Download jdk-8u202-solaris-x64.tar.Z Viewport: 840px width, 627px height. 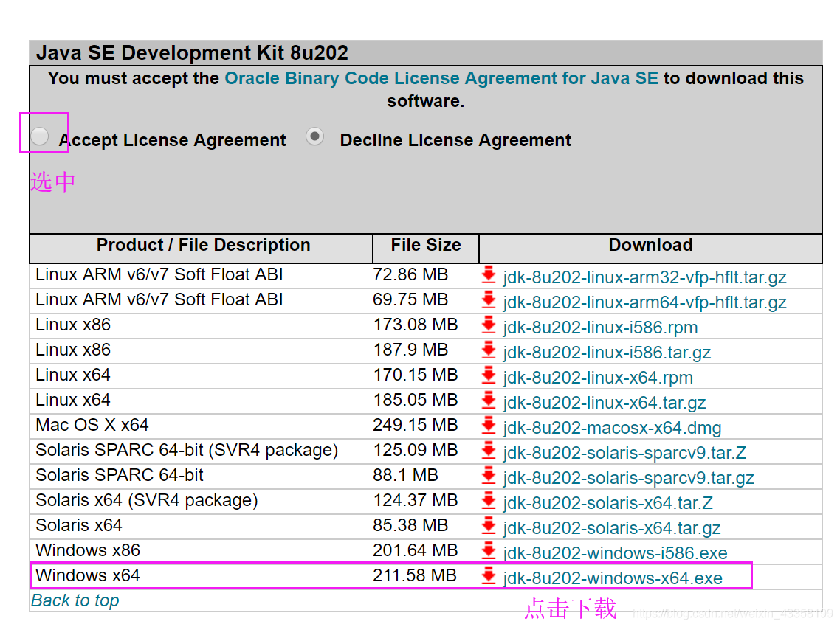(x=608, y=503)
